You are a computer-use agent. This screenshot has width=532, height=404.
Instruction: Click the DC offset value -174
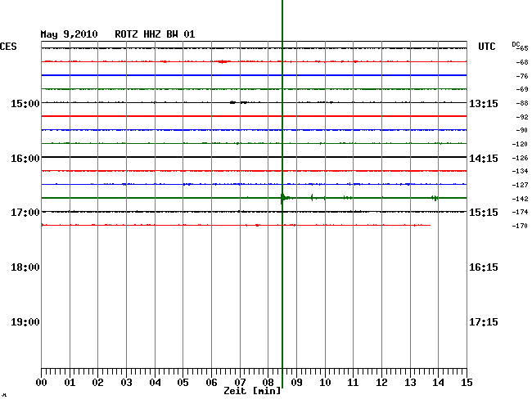[520, 212]
